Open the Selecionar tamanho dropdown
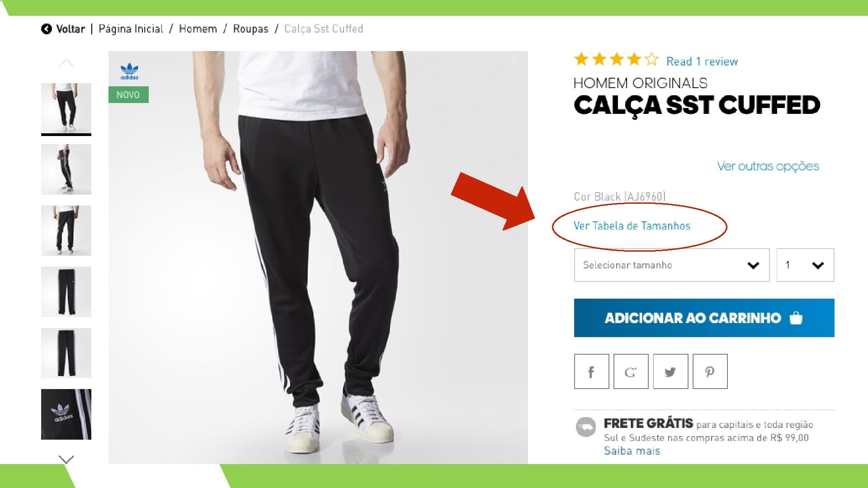 point(671,265)
